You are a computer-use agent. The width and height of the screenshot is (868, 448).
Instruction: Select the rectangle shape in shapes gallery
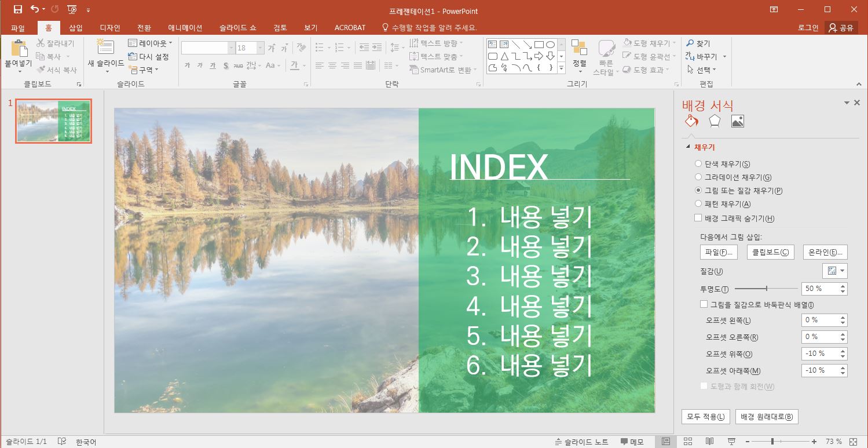tap(539, 44)
